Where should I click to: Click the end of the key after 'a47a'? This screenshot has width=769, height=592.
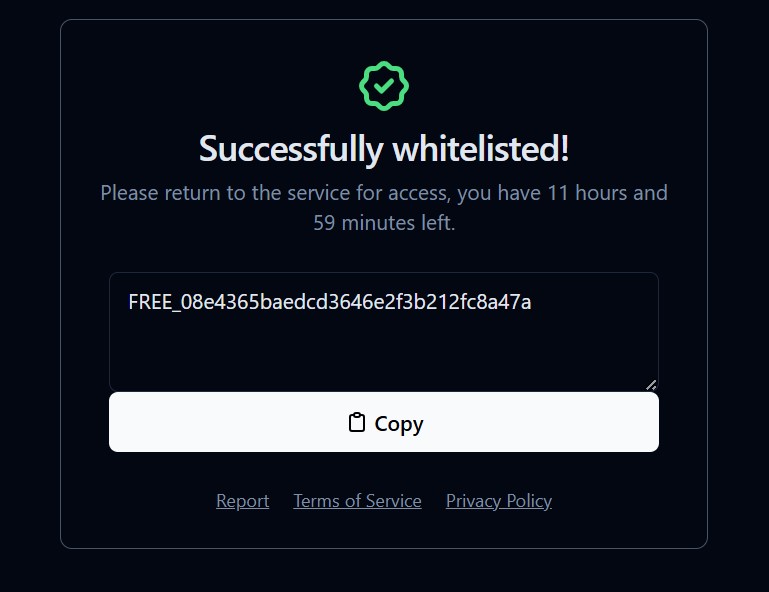(531, 302)
